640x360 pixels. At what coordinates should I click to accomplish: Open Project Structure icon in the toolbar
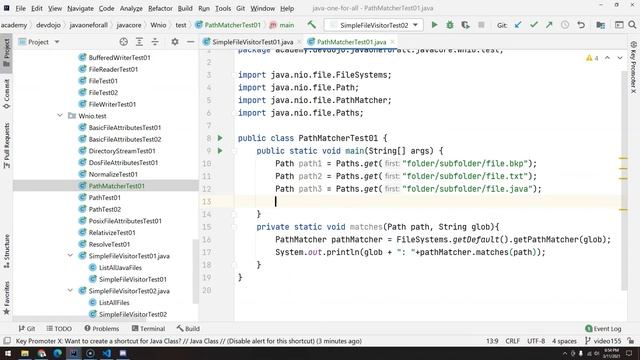600,25
